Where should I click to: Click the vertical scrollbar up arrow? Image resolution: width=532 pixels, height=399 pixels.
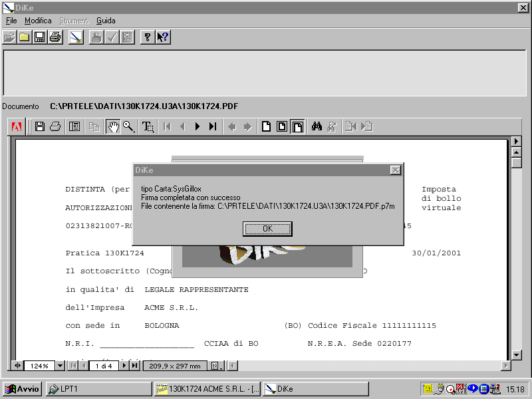(516, 152)
